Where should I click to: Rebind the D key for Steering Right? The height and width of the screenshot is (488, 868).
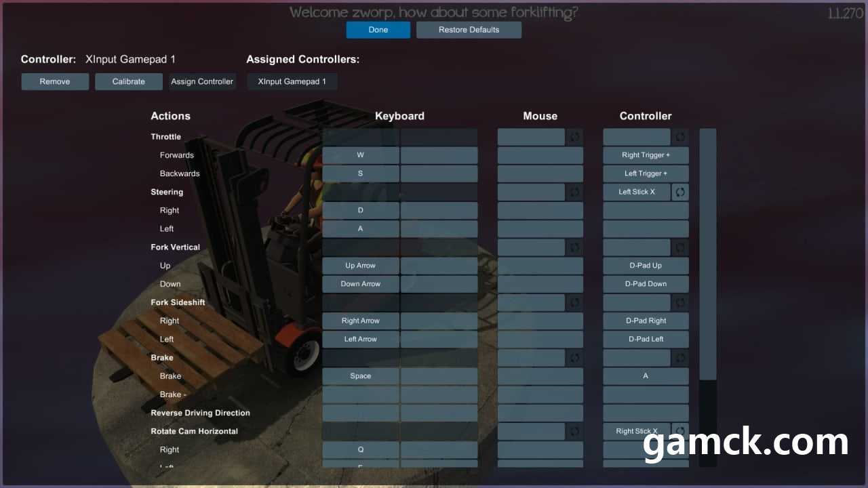[361, 210]
